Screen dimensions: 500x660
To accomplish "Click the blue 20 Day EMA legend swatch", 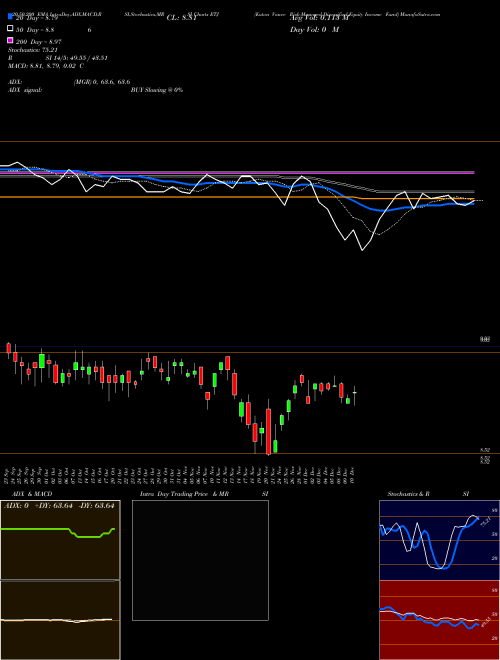I will [x=10, y=17].
